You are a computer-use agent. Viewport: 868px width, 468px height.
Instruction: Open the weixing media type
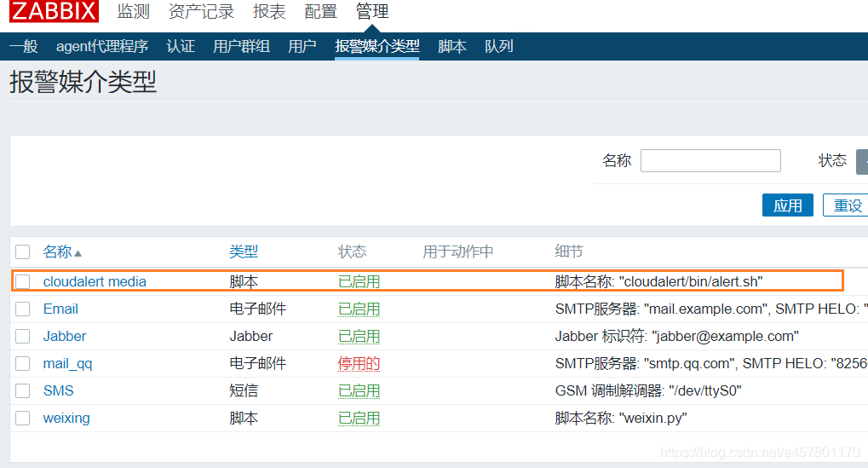66,419
